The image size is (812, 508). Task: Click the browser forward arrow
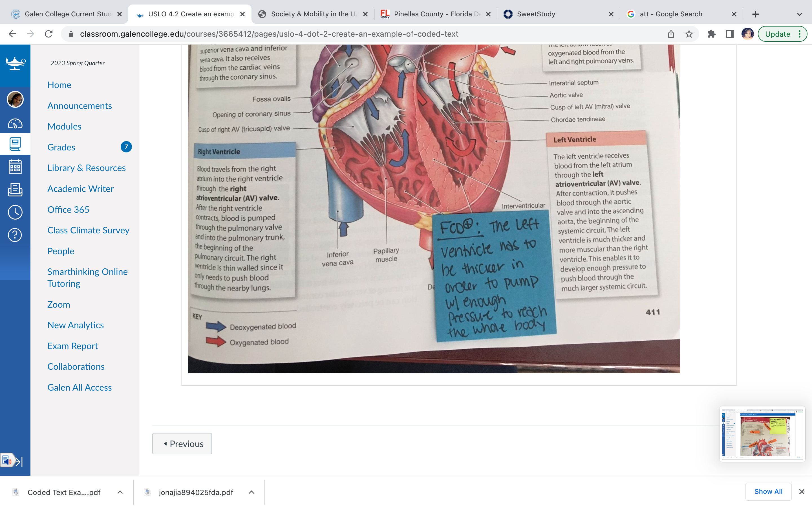click(30, 34)
